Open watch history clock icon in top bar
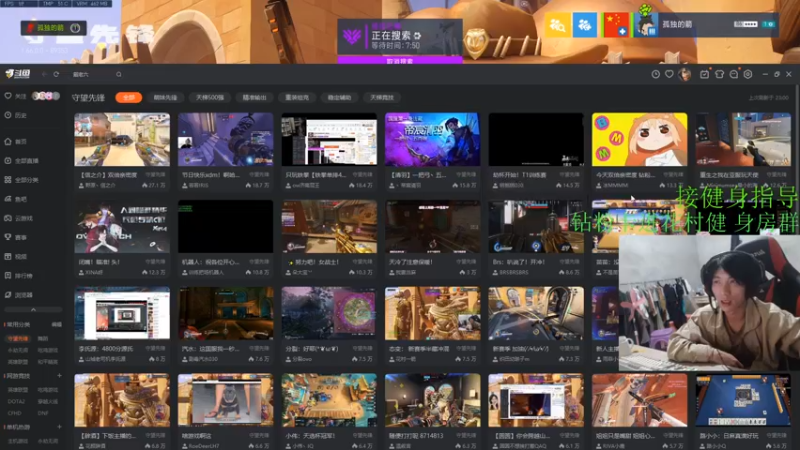Viewport: 800px width, 450px height. pos(656,74)
